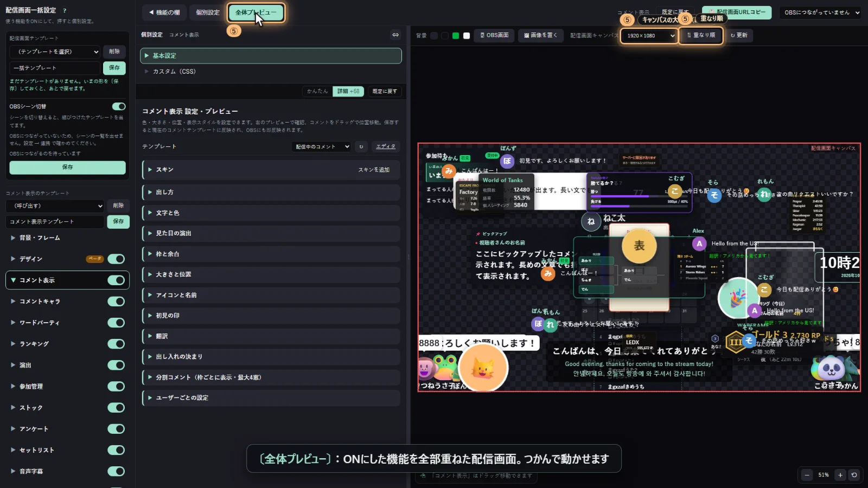Expand the 基本設定 section
Image resolution: width=868 pixels, height=488 pixels.
pyautogui.click(x=271, y=56)
